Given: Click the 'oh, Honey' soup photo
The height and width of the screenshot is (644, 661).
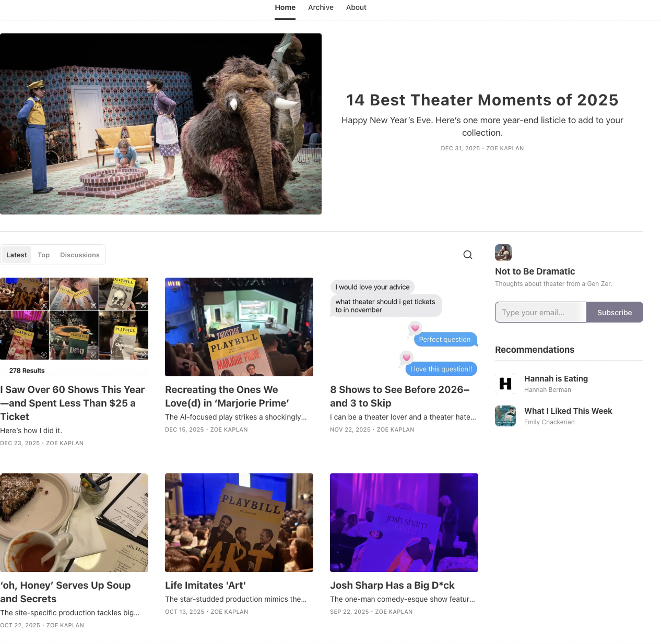Looking at the screenshot, I should pyautogui.click(x=74, y=522).
